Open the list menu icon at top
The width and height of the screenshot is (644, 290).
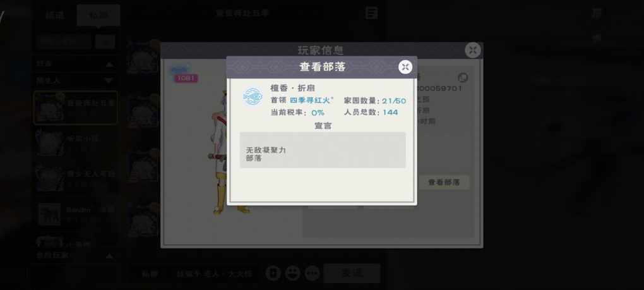(x=372, y=13)
